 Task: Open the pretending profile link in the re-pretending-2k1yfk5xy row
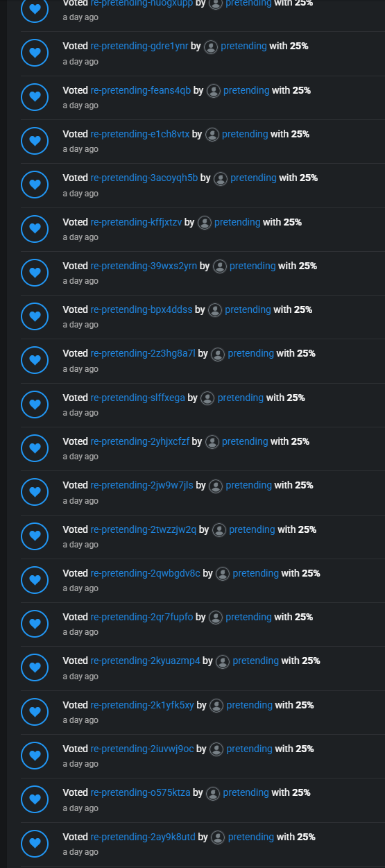point(250,705)
